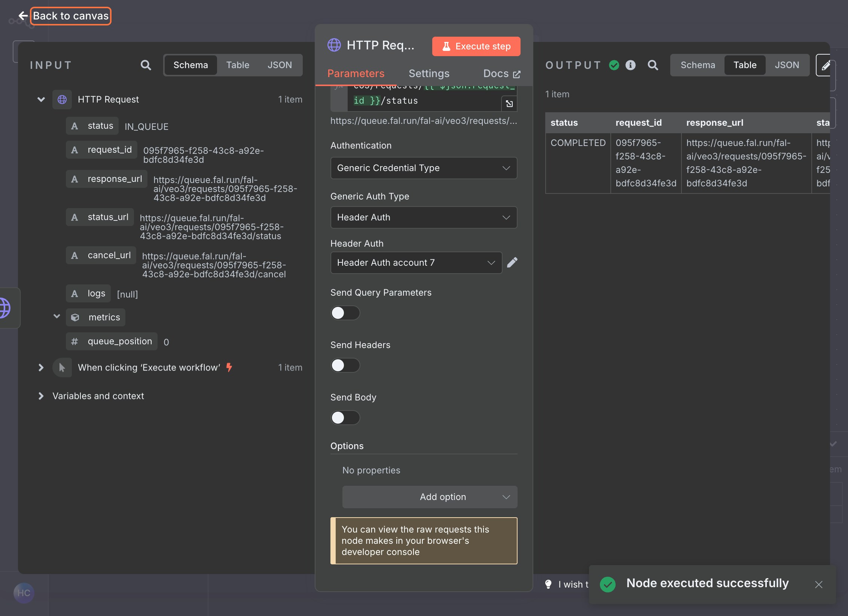
Task: Enable Send Query Parameters toggle
Action: (345, 313)
